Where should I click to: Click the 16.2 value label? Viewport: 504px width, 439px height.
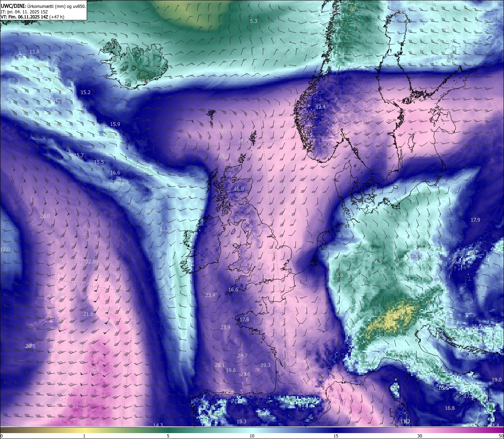tap(456, 262)
